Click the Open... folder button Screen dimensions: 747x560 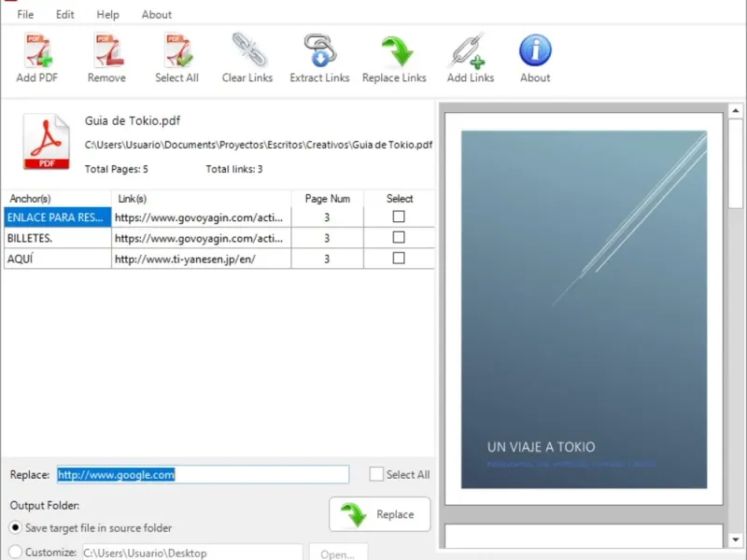[x=338, y=553]
